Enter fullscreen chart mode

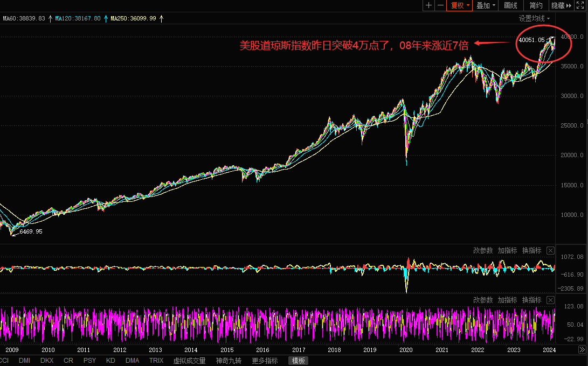580,5
